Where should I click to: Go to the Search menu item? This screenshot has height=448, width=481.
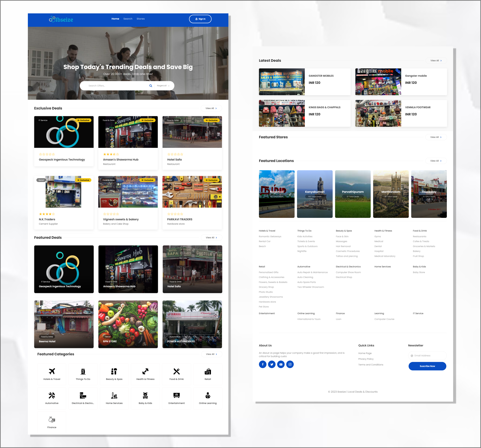pos(128,19)
